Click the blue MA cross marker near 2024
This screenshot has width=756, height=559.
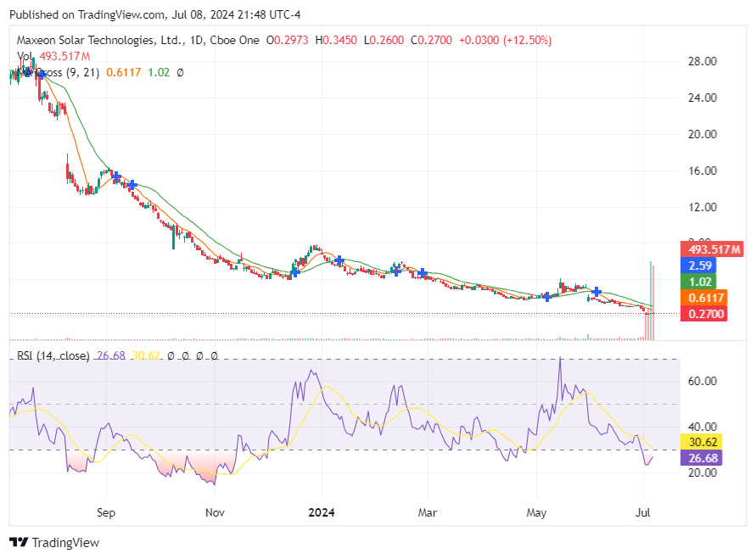click(339, 260)
